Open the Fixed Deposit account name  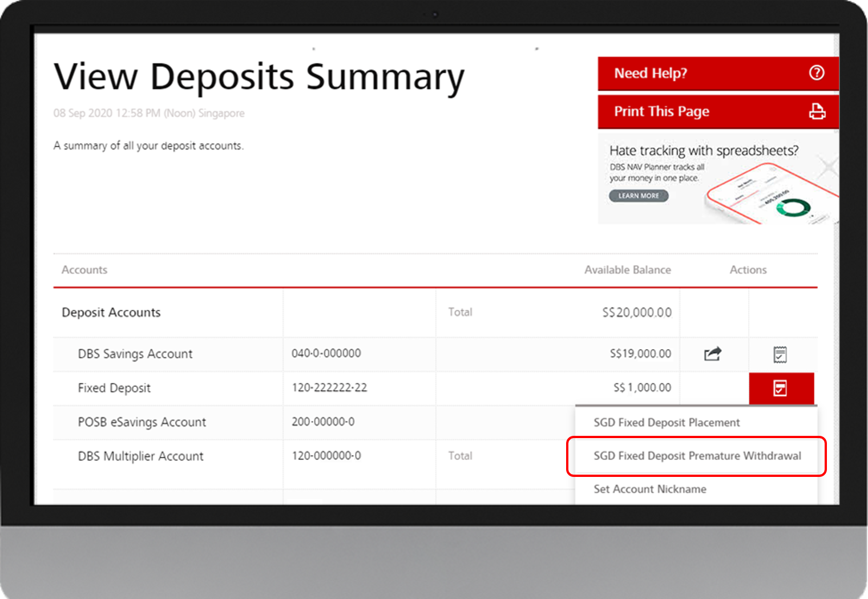coord(114,388)
